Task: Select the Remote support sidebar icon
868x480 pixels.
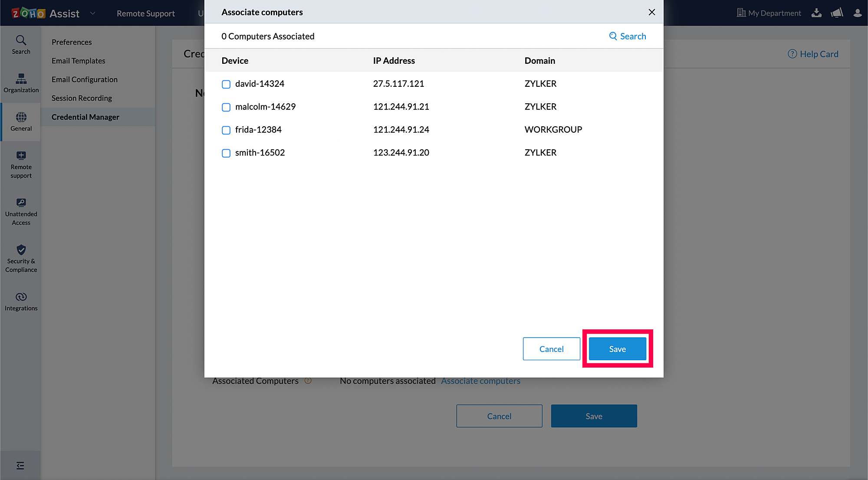Action: tap(21, 164)
